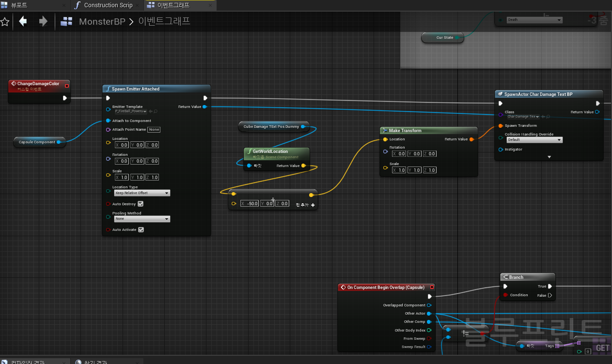Click the GET node index value field
The height and width of the screenshot is (364, 612).
pos(588,351)
